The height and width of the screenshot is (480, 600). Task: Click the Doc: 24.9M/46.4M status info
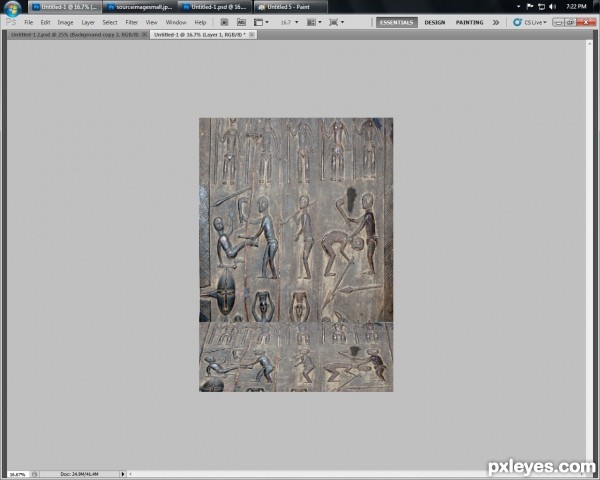click(x=79, y=474)
